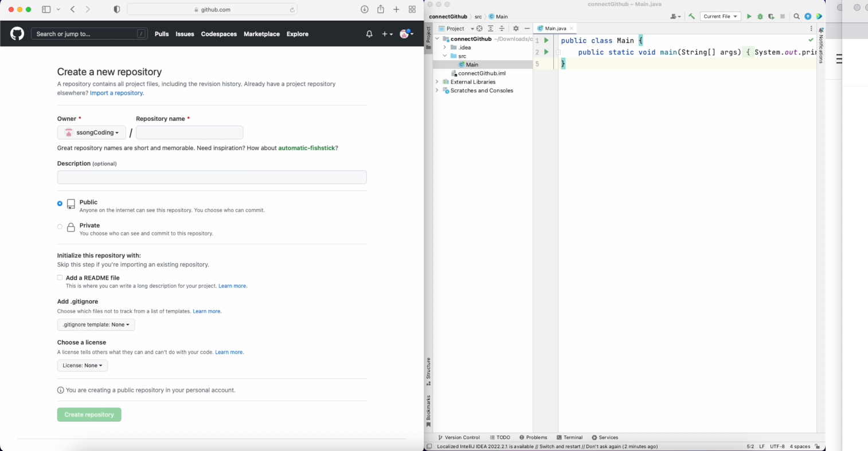Expand Scratches and Consoles node
Viewport: 868px width, 451px height.
[437, 91]
